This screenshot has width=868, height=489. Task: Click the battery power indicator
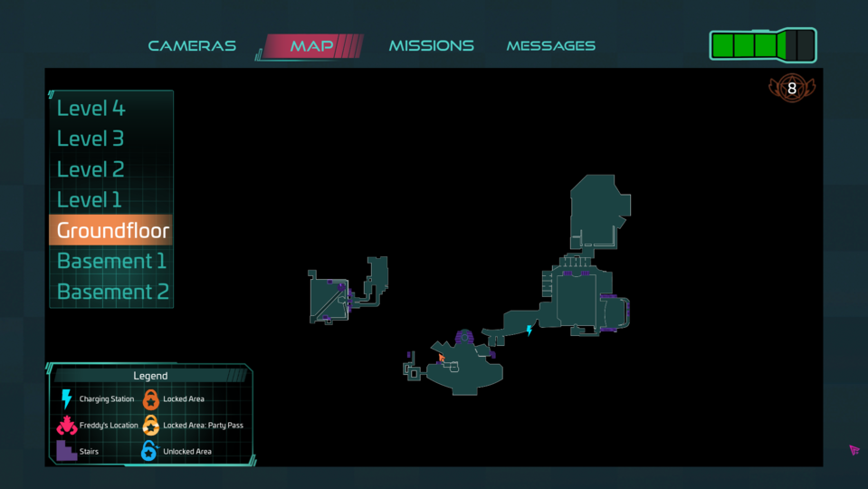click(x=763, y=45)
